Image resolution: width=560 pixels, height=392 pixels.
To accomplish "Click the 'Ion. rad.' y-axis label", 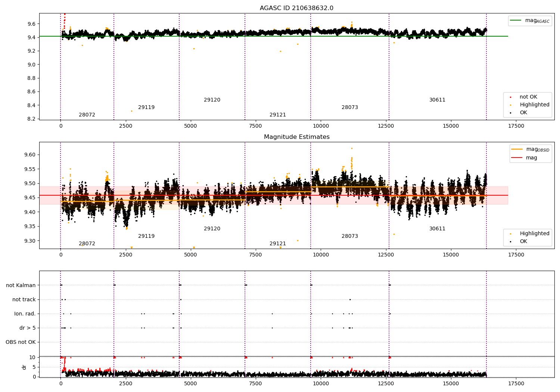I will [x=25, y=314].
